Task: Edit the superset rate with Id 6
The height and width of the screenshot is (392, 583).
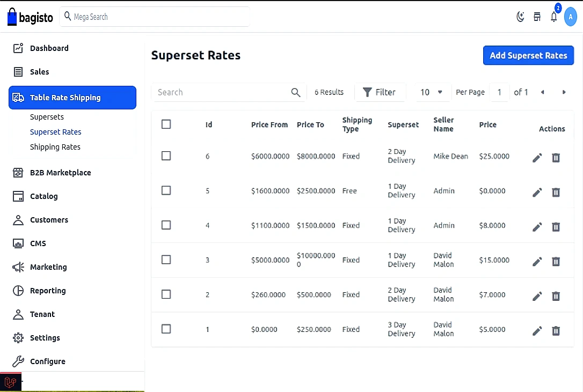Action: (x=537, y=157)
